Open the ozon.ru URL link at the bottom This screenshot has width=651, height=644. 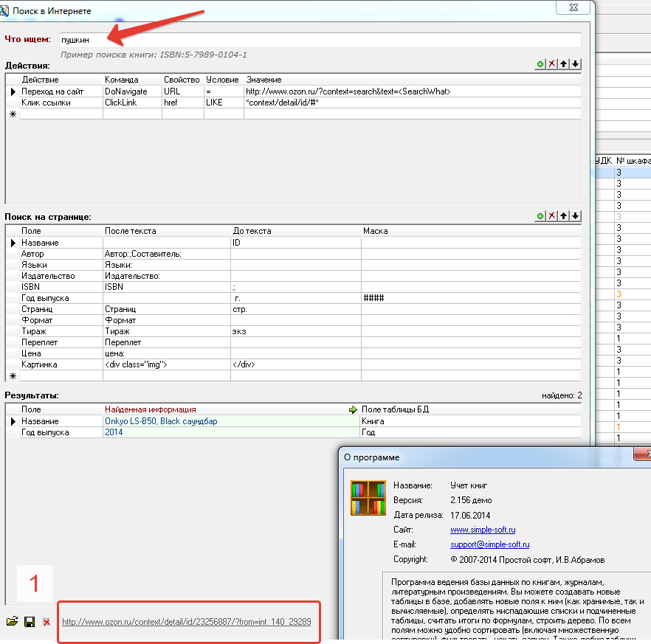click(186, 622)
